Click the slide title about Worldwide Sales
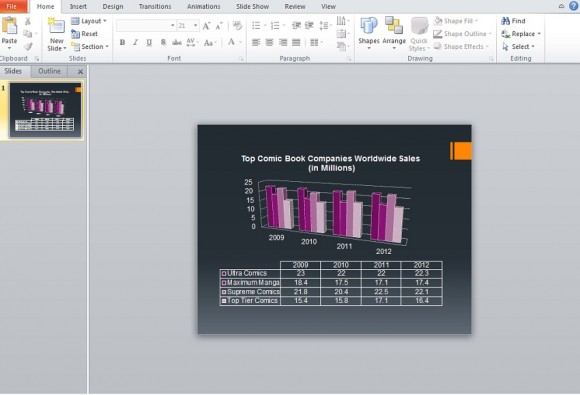580x395 pixels. click(331, 163)
